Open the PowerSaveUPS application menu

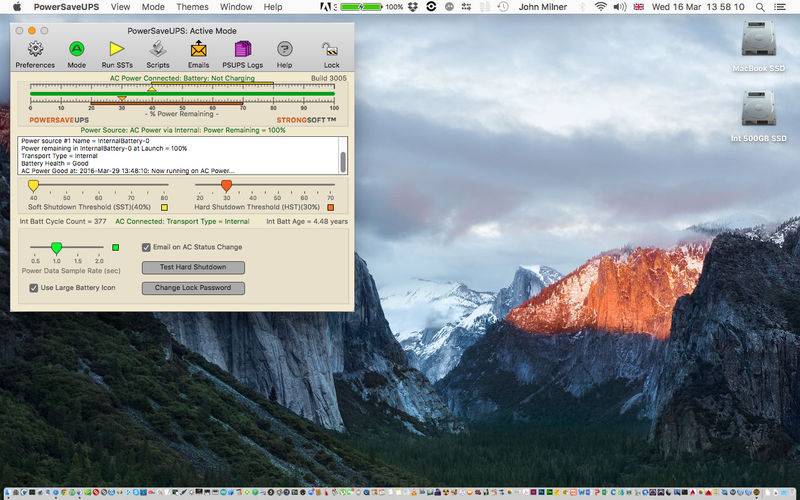[x=66, y=7]
